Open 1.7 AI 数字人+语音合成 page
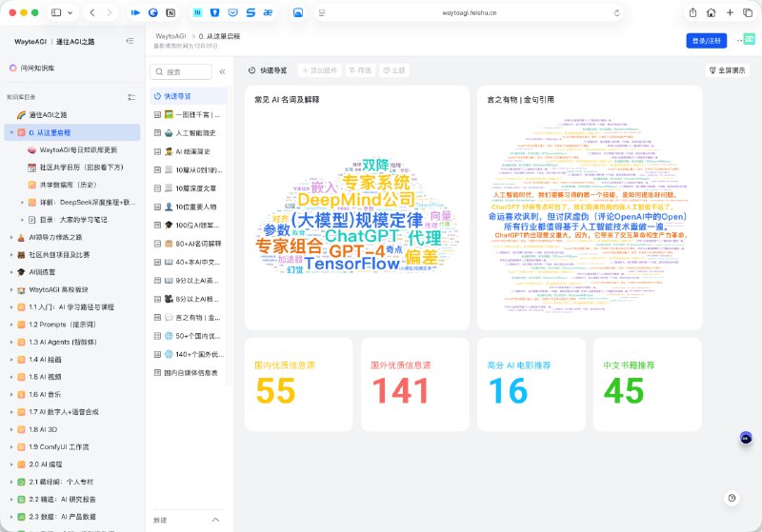This screenshot has width=762, height=532. [x=63, y=412]
